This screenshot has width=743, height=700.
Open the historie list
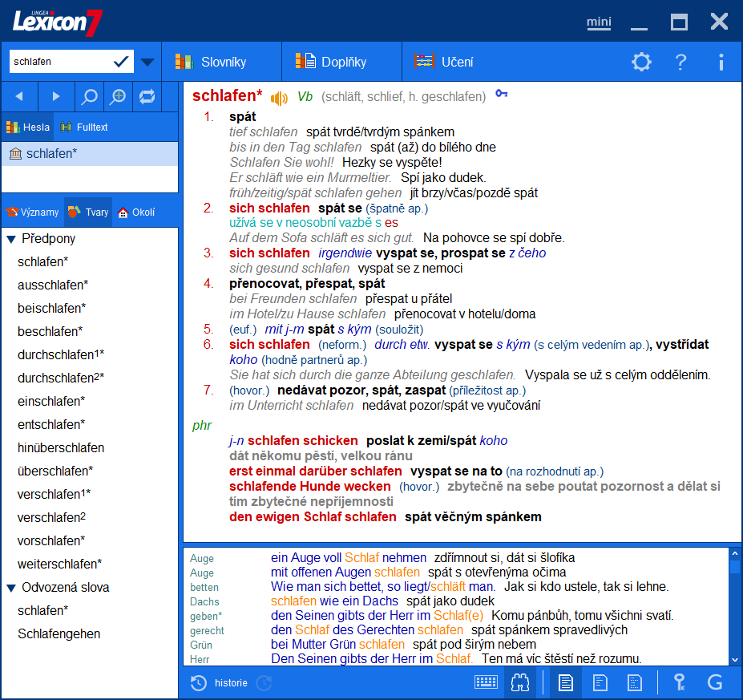pyautogui.click(x=220, y=683)
